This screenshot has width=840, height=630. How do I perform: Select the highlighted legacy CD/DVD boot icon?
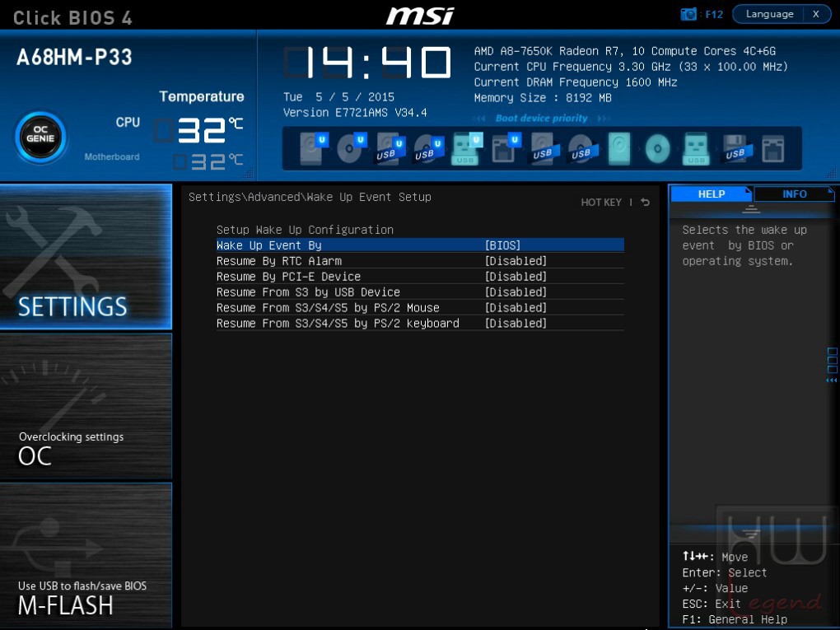[x=657, y=148]
